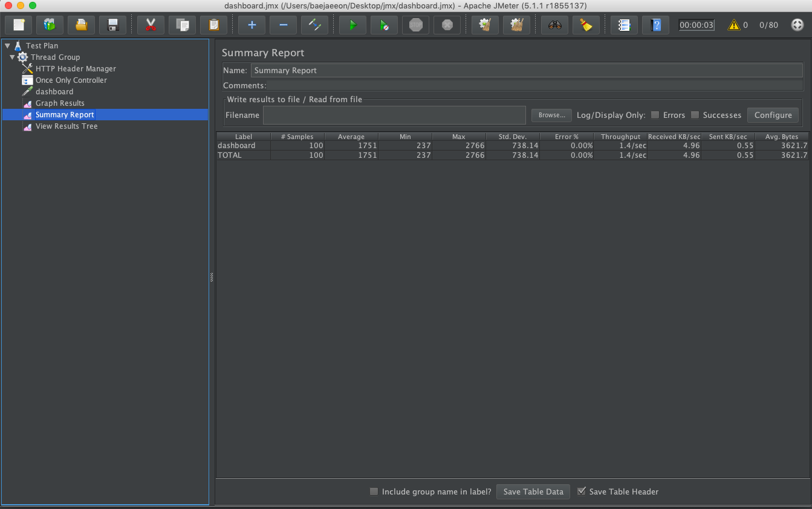Open the Templates icon in toolbar
The height and width of the screenshot is (509, 812).
50,25
